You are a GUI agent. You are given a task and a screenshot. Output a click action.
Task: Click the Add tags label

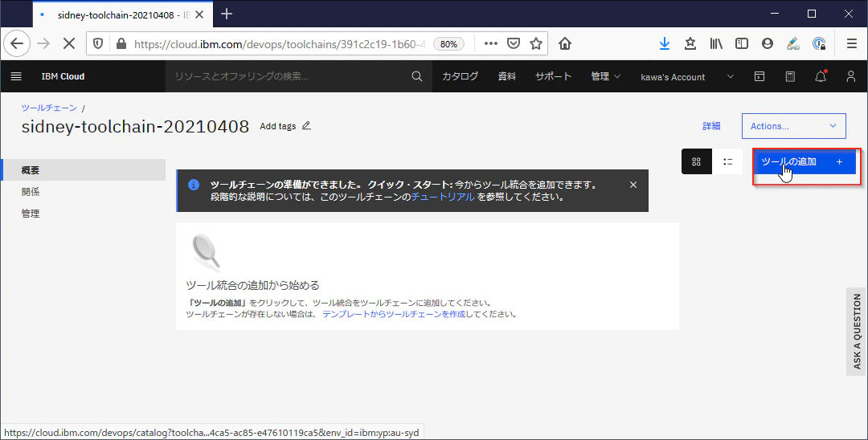278,126
